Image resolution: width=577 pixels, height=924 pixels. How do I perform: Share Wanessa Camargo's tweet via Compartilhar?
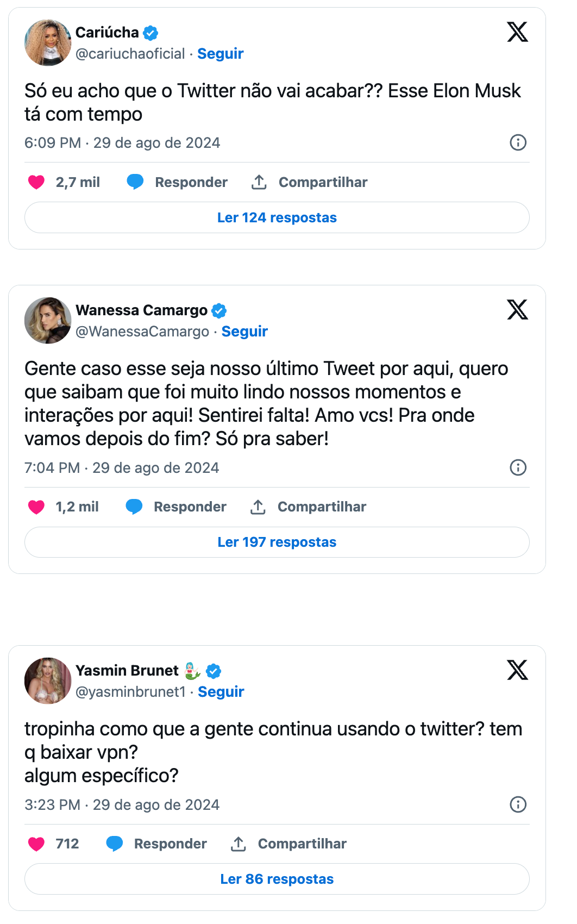[x=308, y=507]
